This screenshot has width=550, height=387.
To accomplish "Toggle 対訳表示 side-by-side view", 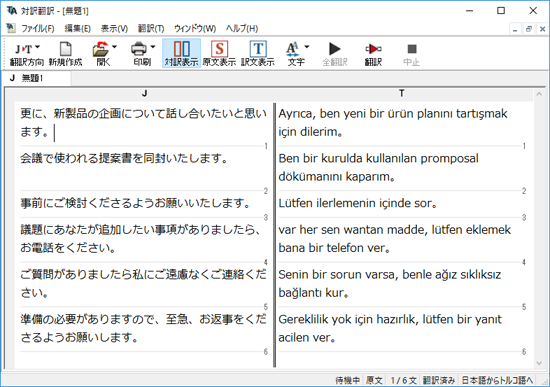I will pyautogui.click(x=182, y=53).
